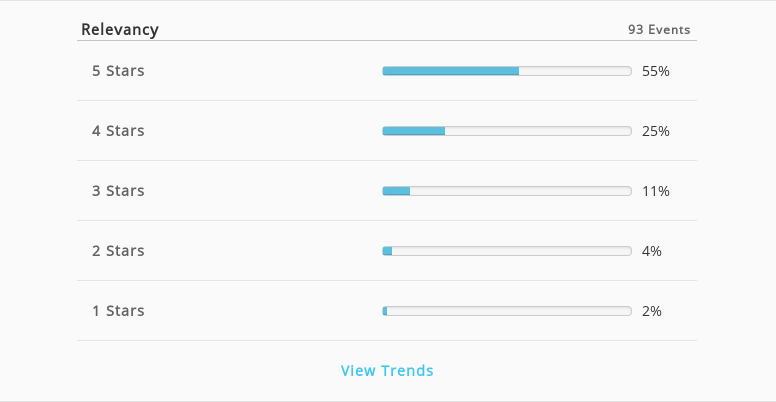Click the 1 Stars progress bar
The width and height of the screenshot is (776, 402).
507,311
